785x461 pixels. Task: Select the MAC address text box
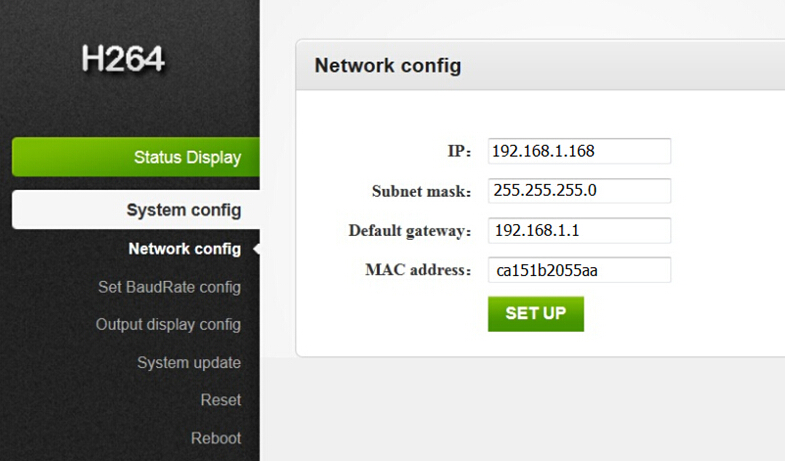tap(579, 270)
